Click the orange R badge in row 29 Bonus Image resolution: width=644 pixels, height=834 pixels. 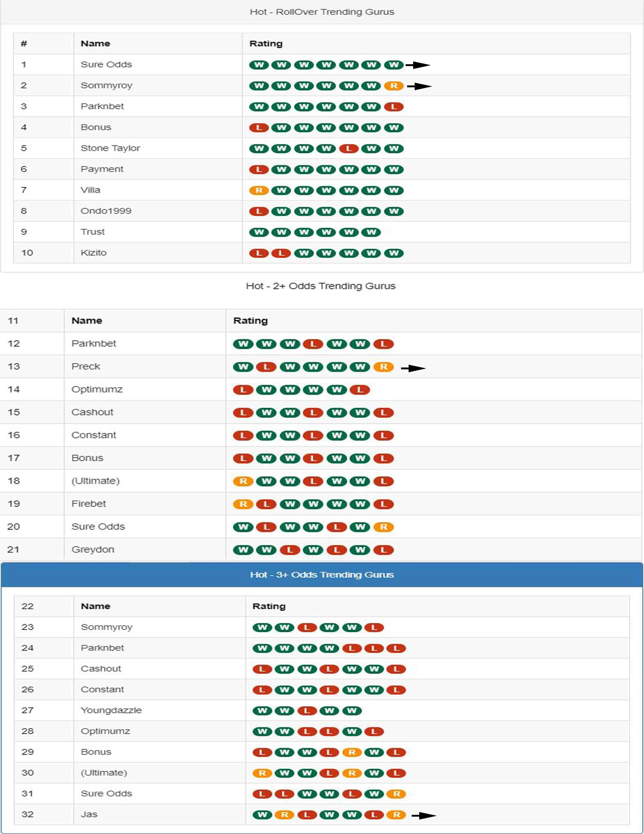(x=352, y=752)
